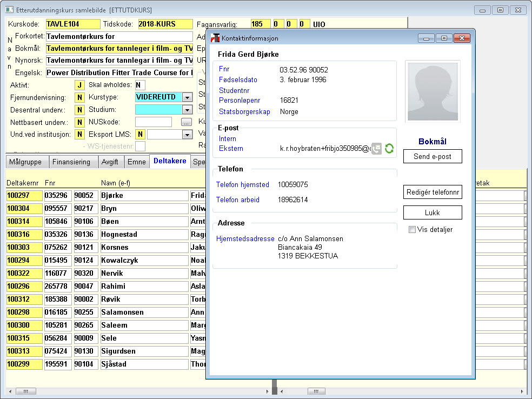Screen dimensions: 532x399
Task: Click the right horizontal scrollbar thumb
Action: pyautogui.click(x=316, y=391)
